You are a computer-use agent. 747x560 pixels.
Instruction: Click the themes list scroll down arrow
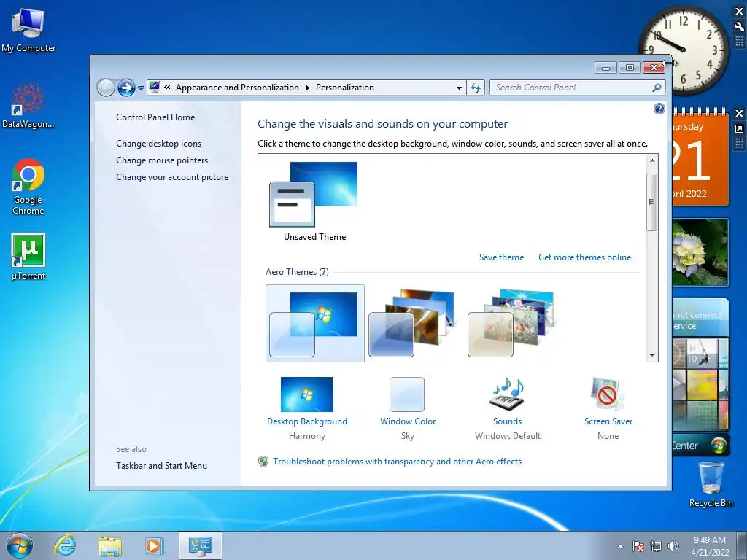tap(651, 355)
